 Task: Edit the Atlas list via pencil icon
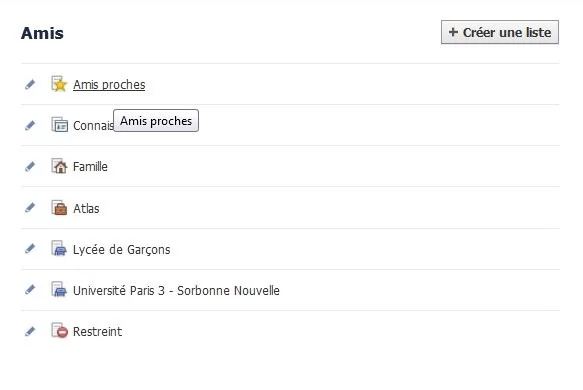[30, 207]
